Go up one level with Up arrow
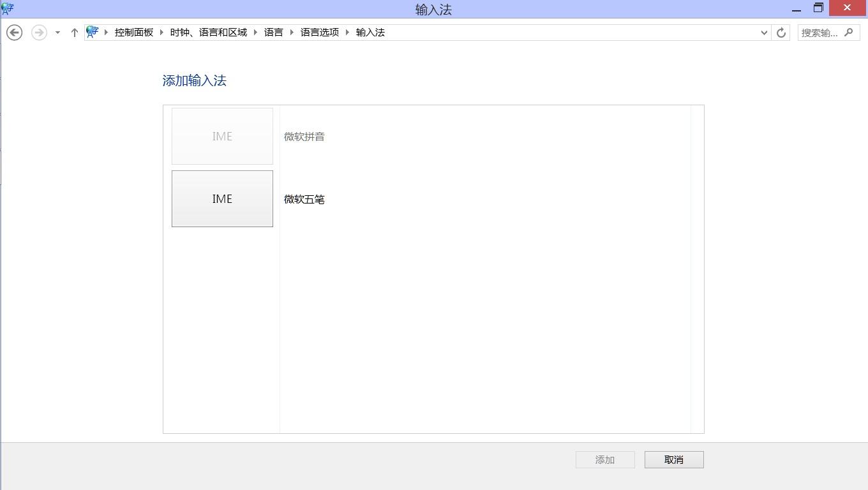Image resolution: width=868 pixels, height=490 pixels. [74, 33]
